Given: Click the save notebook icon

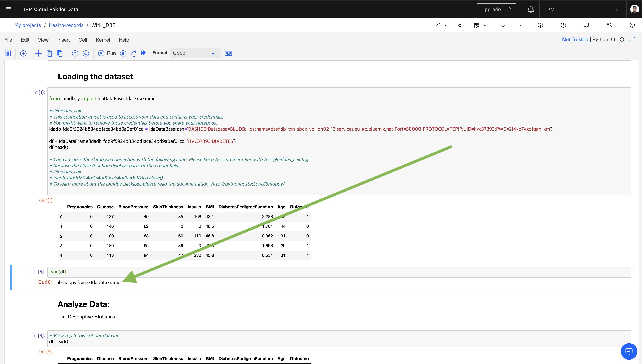Looking at the screenshot, I should pos(8,53).
